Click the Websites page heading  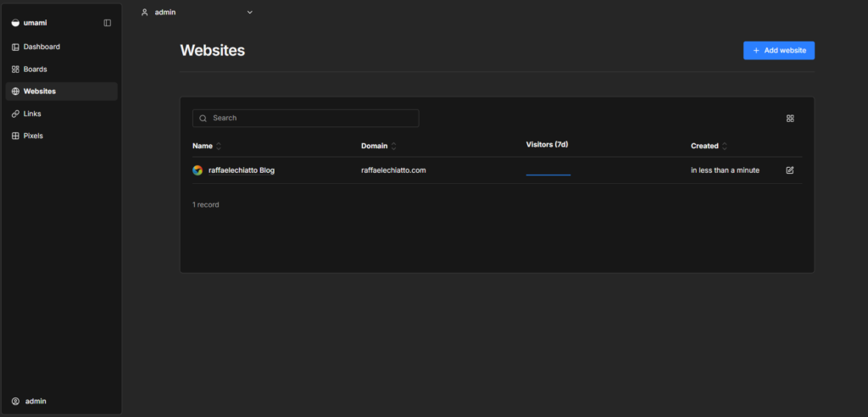pos(213,50)
